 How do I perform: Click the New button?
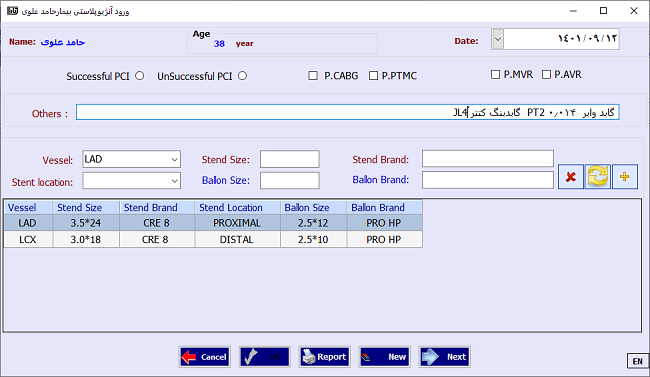(x=385, y=357)
